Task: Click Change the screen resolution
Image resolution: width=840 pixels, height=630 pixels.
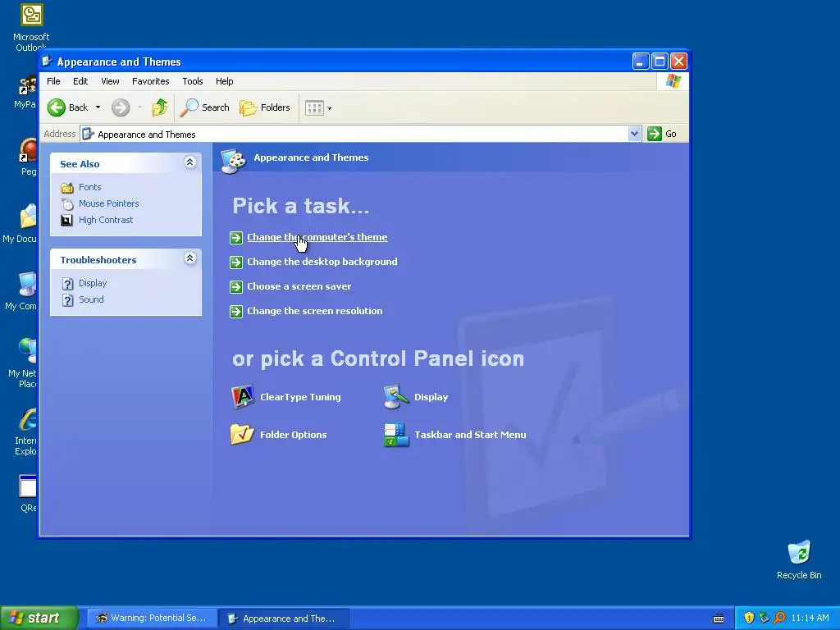Action: tap(314, 311)
